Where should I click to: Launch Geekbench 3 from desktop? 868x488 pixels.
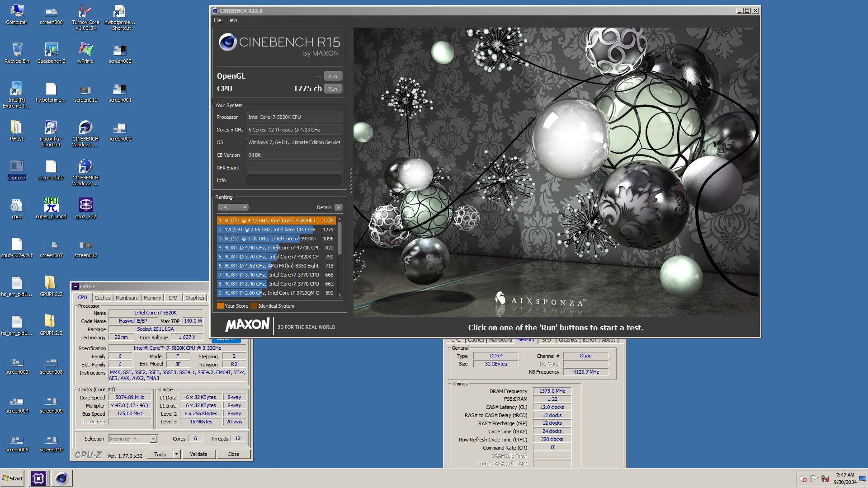pyautogui.click(x=51, y=53)
